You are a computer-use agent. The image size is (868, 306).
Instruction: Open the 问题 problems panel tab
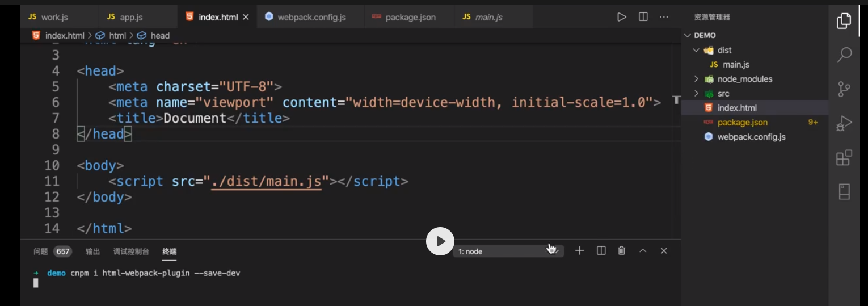point(41,251)
